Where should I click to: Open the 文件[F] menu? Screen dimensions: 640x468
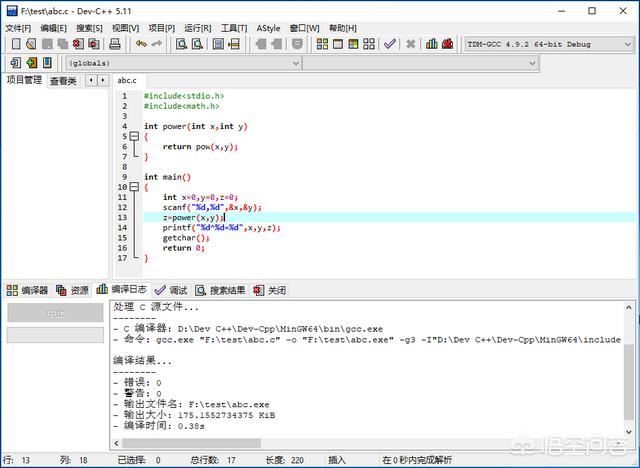[18, 28]
